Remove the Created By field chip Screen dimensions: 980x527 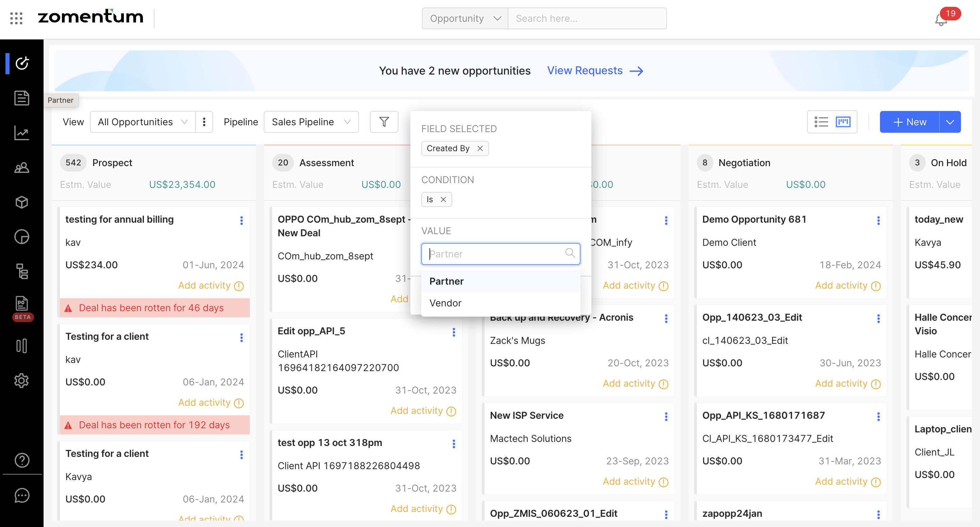480,148
